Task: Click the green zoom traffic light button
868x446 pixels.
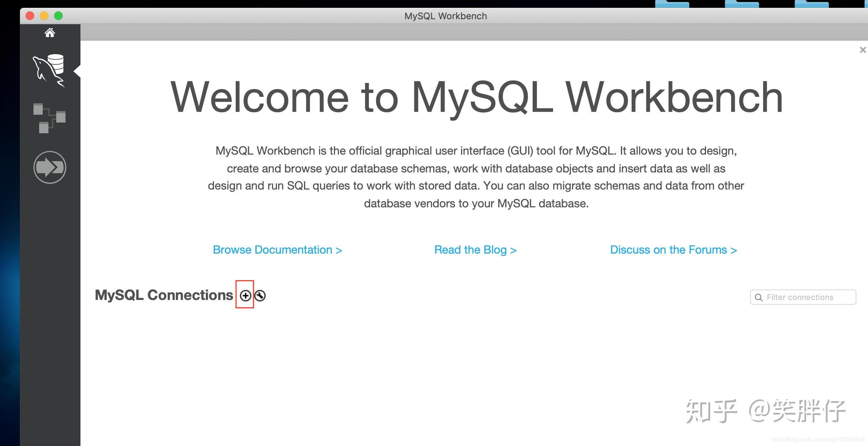Action: (x=58, y=16)
